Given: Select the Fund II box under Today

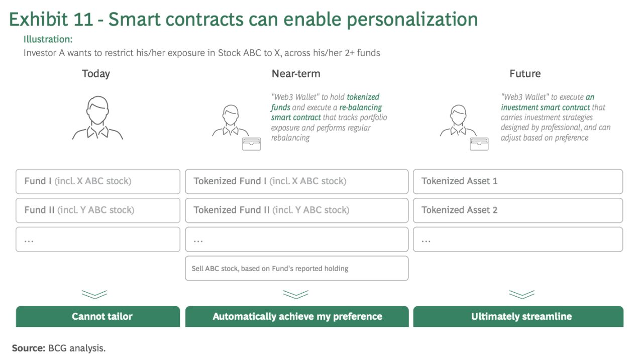Looking at the screenshot, I should coord(98,210).
